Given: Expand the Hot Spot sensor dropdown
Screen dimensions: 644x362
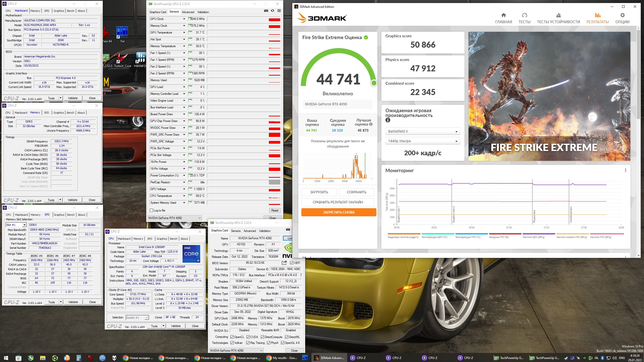Looking at the screenshot, I should tap(184, 39).
